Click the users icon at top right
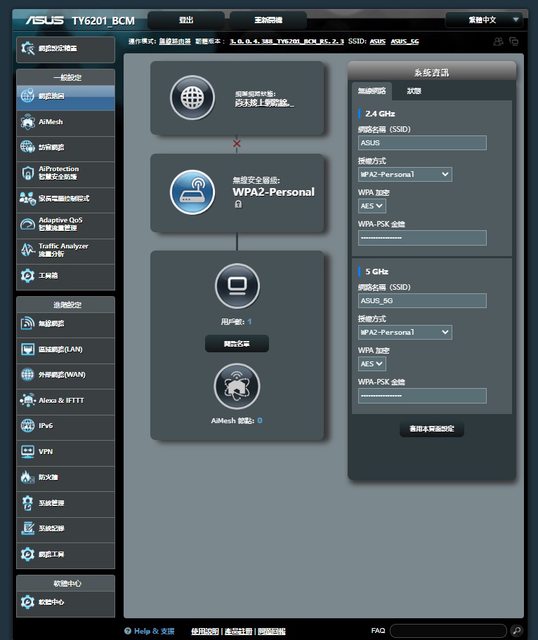Screen dimensions: 538x640 point(498,41)
